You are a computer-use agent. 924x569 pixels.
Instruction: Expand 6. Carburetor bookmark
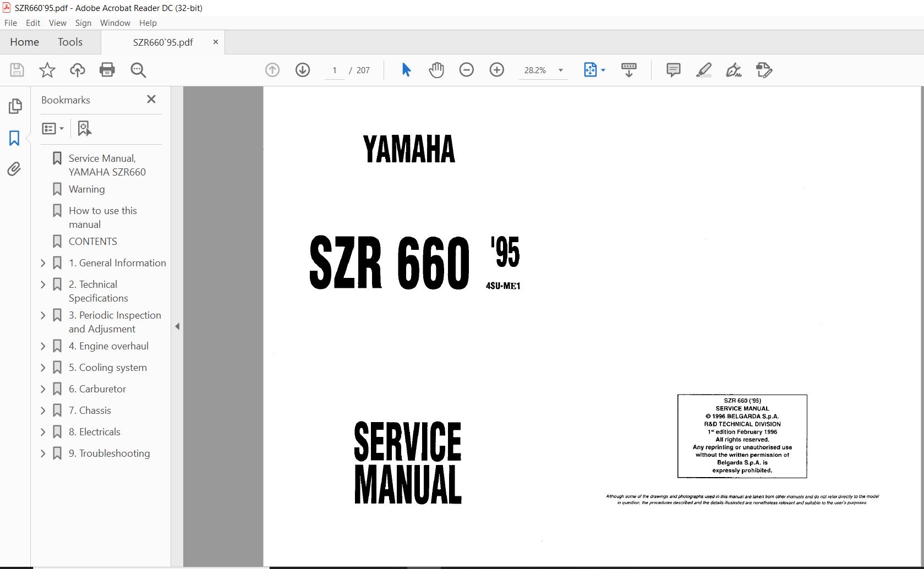pos(43,389)
